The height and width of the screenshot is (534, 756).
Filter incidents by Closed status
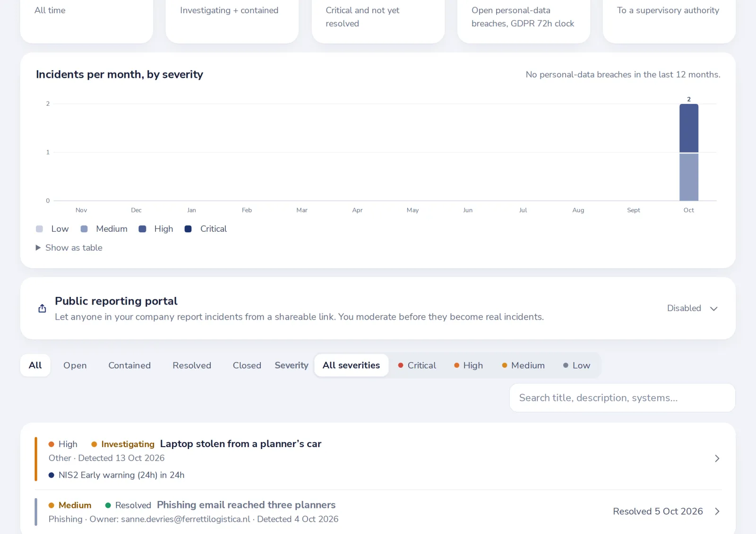247,365
